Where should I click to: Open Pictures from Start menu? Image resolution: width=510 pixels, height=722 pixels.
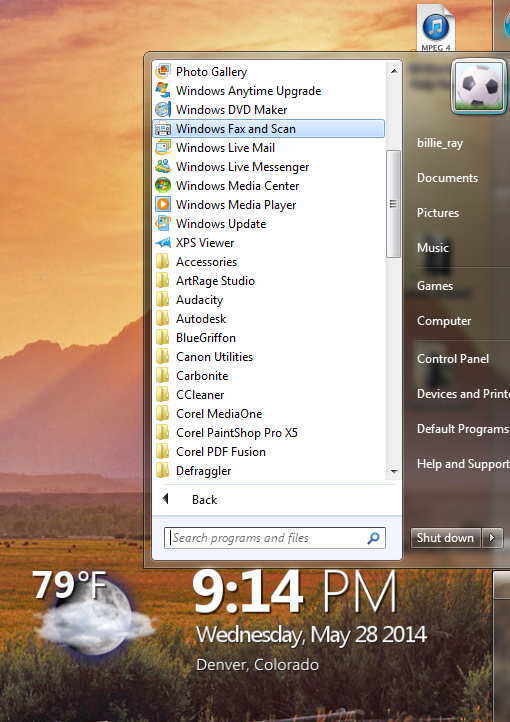pyautogui.click(x=438, y=213)
